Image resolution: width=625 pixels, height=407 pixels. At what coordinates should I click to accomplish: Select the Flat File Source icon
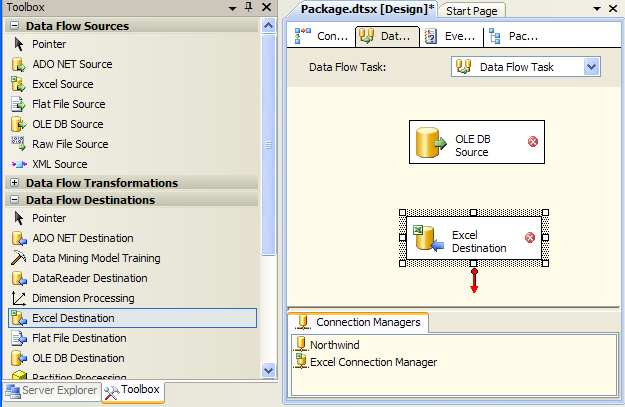click(x=18, y=104)
